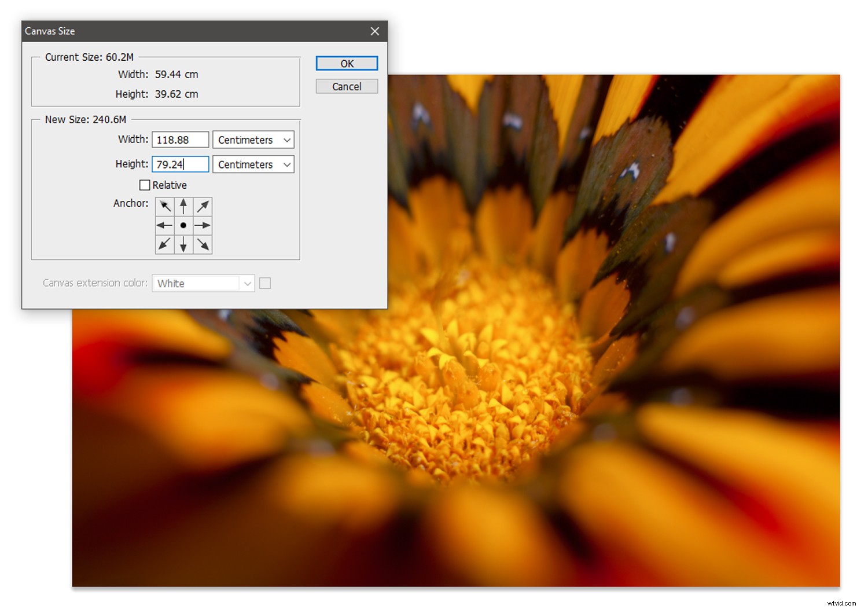Image resolution: width=868 pixels, height=609 pixels.
Task: Click inside the Height input field
Action: pos(179,164)
